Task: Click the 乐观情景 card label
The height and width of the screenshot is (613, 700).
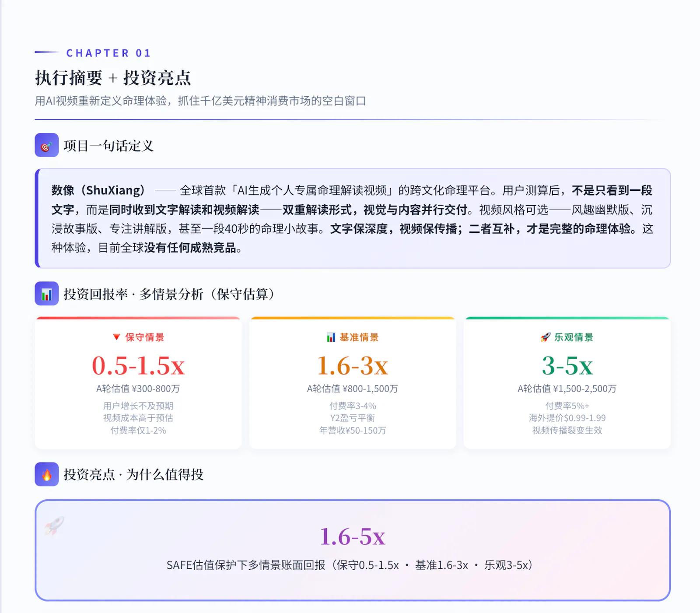Action: click(x=574, y=337)
